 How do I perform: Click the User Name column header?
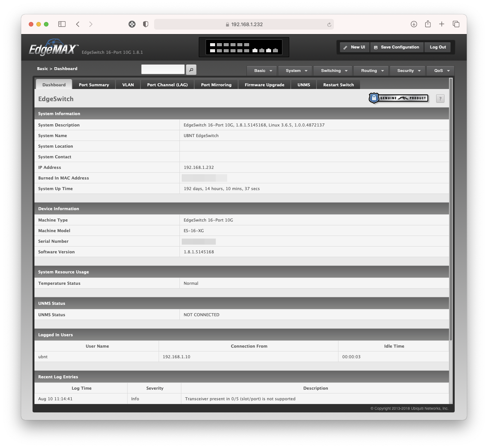click(x=97, y=346)
